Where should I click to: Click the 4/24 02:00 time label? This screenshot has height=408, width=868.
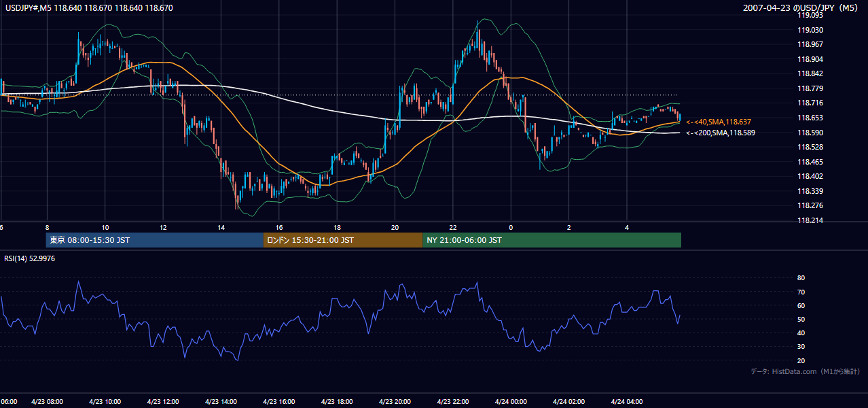tap(569, 402)
